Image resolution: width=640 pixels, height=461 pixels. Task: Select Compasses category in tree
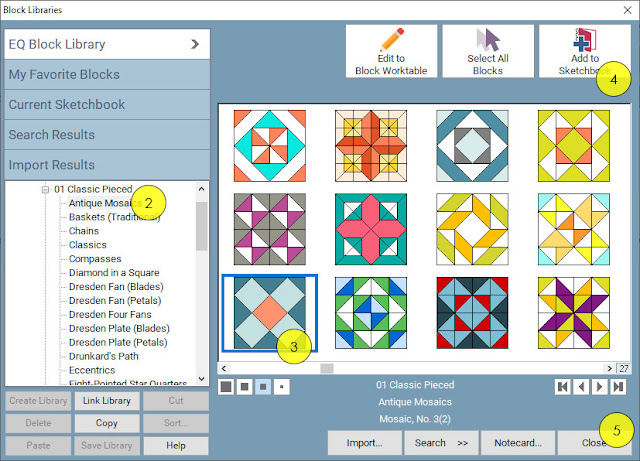click(x=95, y=258)
